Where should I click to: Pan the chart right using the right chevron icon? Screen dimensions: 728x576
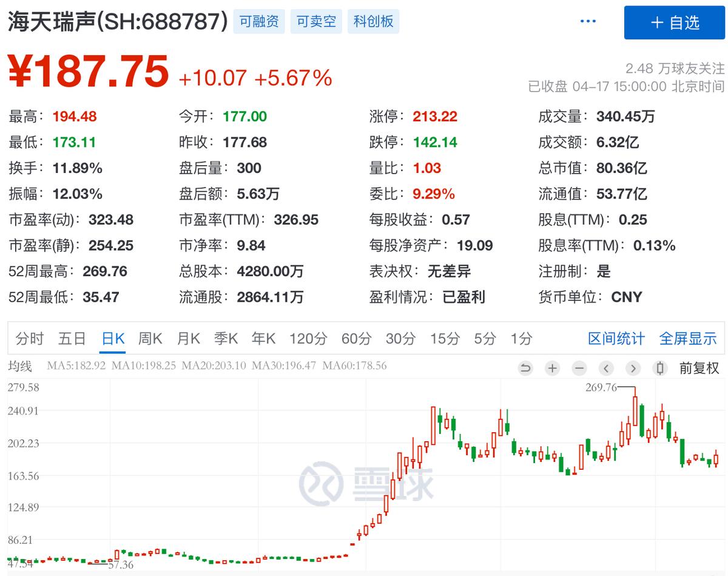pos(633,368)
